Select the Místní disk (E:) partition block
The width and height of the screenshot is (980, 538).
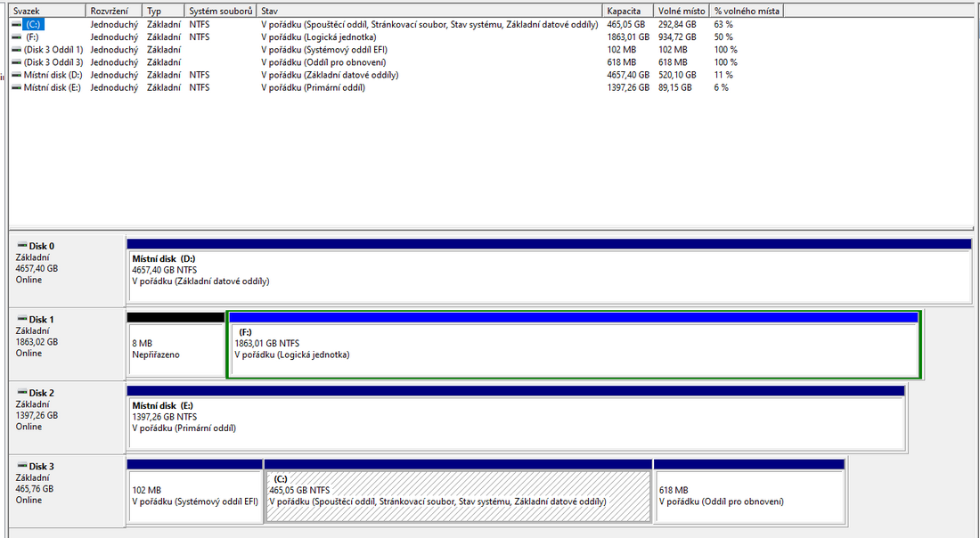click(516, 418)
